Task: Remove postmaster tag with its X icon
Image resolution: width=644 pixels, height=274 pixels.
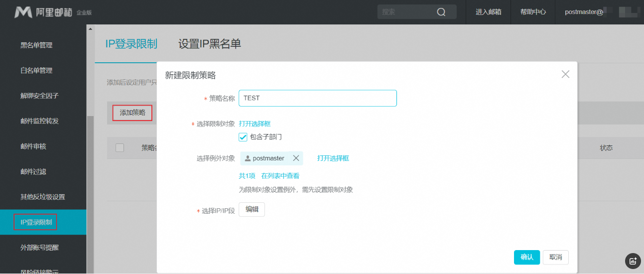Action: (296, 158)
